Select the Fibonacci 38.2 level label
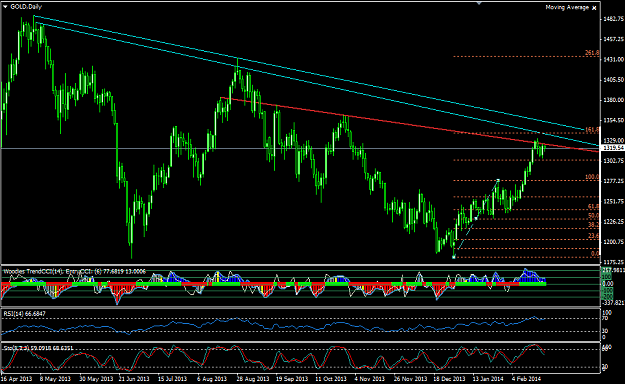 594,225
